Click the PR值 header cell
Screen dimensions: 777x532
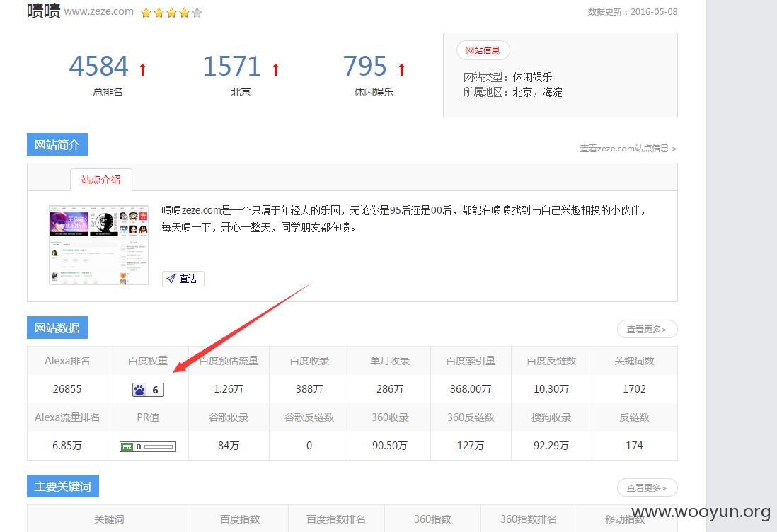pyautogui.click(x=148, y=417)
